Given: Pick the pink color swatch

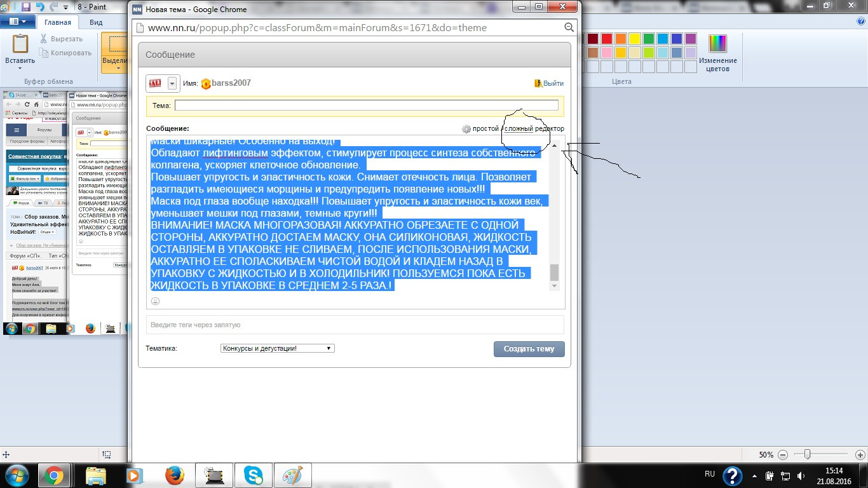Looking at the screenshot, I should tap(606, 53).
